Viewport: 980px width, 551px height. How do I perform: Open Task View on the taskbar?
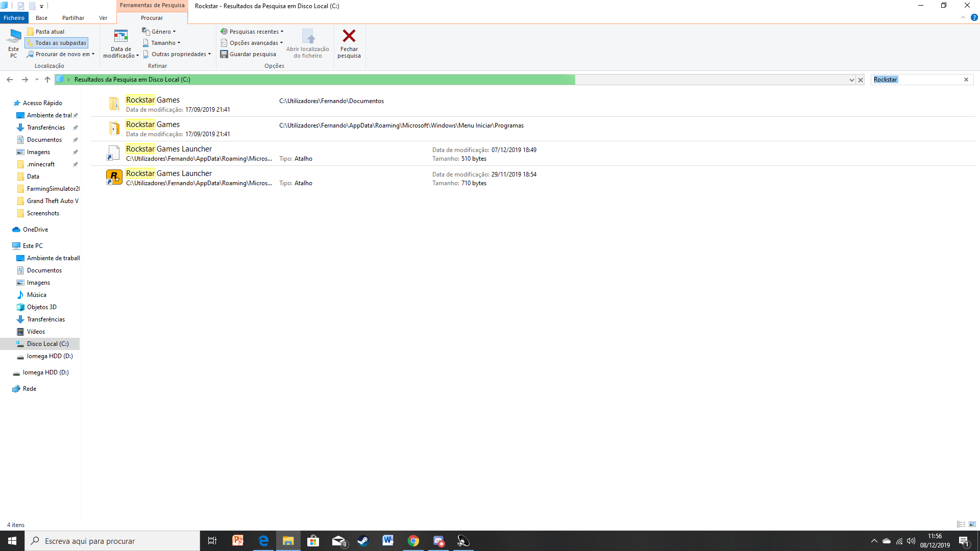(x=212, y=541)
